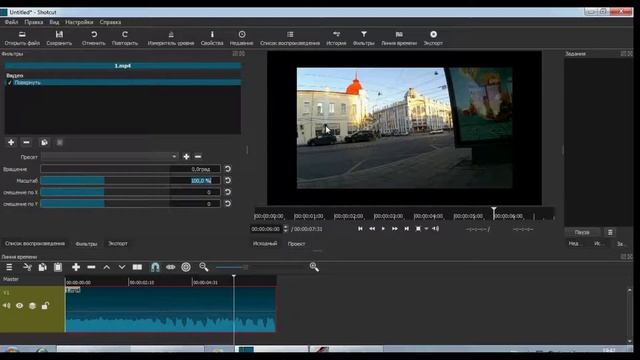The image size is (640, 360).
Task: Append clip to track with plus icon
Action: point(76,267)
